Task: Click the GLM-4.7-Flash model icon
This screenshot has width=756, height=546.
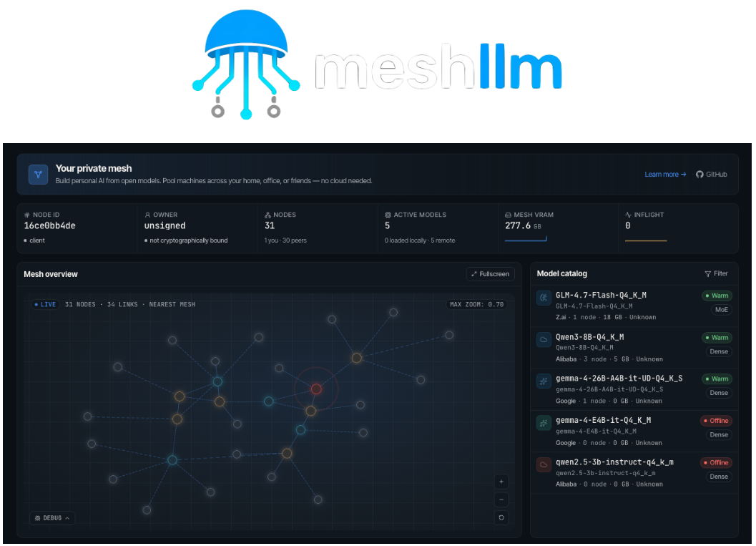Action: (x=544, y=298)
